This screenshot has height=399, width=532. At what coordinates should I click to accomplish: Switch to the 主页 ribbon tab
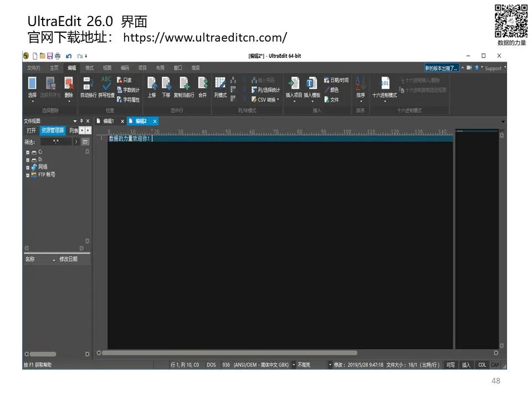click(54, 68)
